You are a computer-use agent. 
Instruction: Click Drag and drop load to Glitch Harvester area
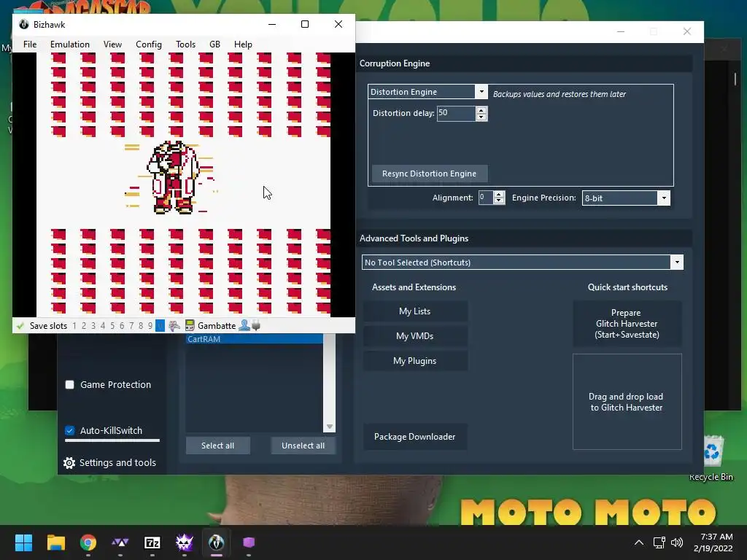pos(627,402)
